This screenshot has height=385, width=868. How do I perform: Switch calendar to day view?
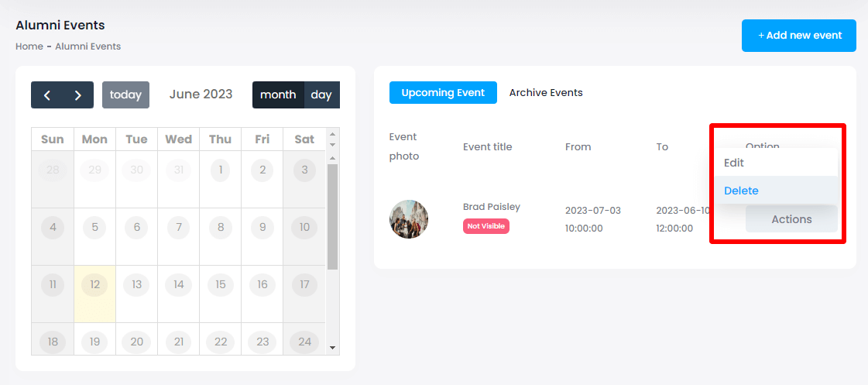click(321, 95)
